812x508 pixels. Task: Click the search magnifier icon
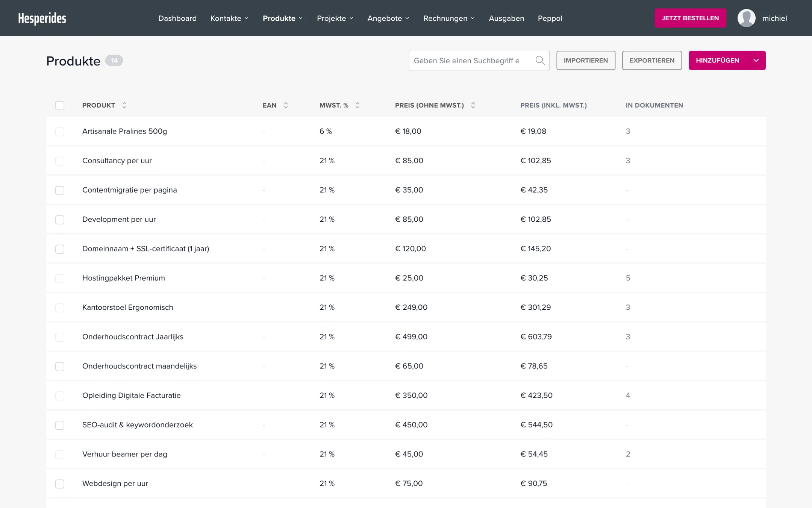click(x=540, y=60)
